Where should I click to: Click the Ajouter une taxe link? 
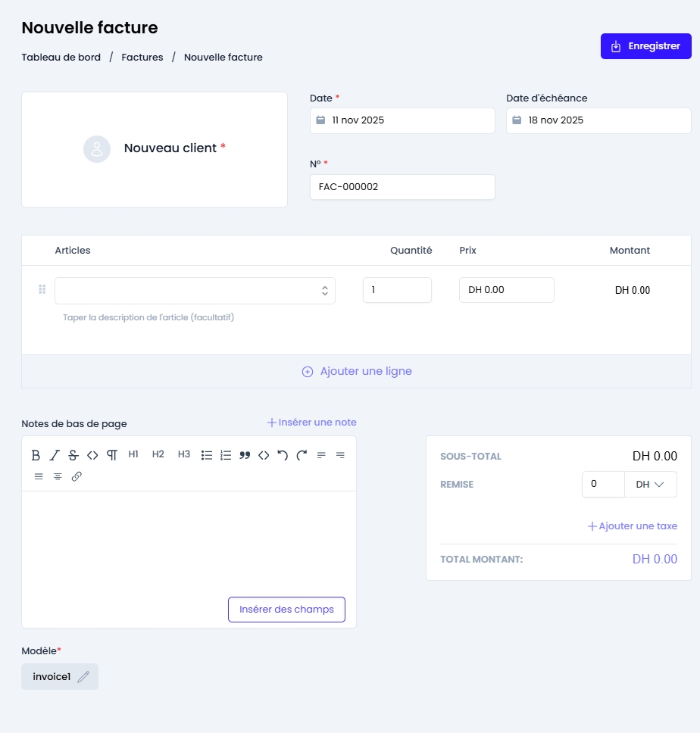(633, 526)
